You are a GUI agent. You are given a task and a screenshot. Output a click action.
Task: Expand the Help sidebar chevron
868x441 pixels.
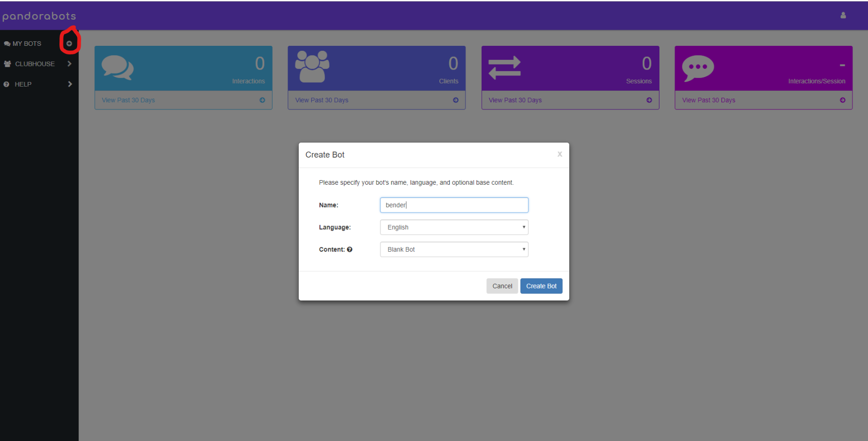tap(70, 84)
